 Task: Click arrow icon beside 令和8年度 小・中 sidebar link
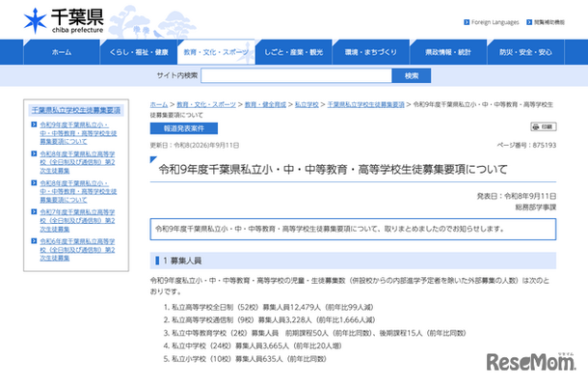click(x=34, y=182)
